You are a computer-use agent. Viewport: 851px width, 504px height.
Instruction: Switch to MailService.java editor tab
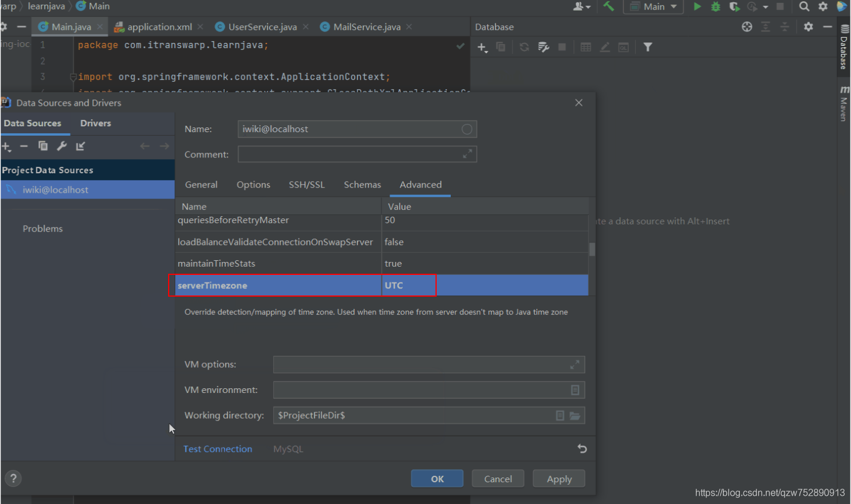(366, 27)
